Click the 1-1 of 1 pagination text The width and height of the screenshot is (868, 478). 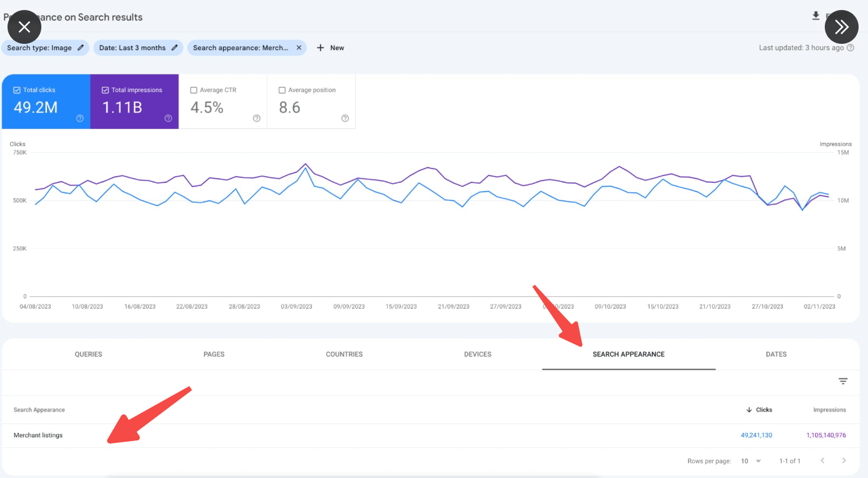coord(790,461)
